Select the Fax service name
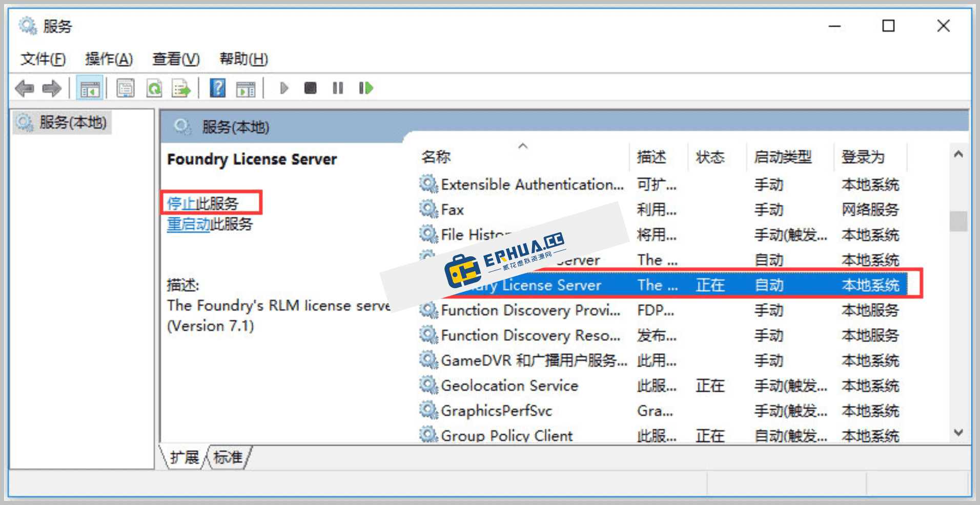 coord(452,209)
